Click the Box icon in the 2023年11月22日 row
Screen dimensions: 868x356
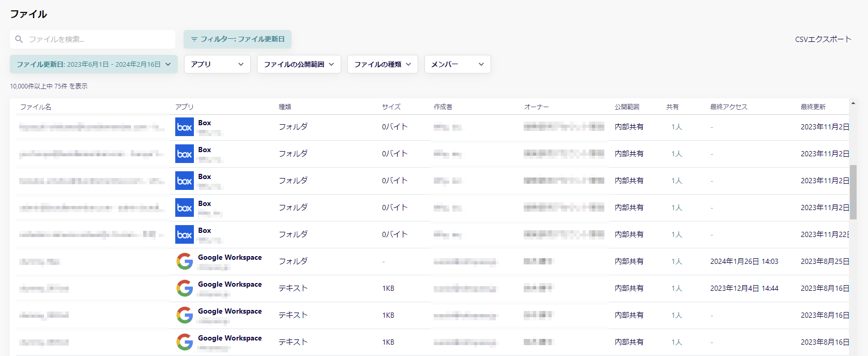click(x=185, y=234)
